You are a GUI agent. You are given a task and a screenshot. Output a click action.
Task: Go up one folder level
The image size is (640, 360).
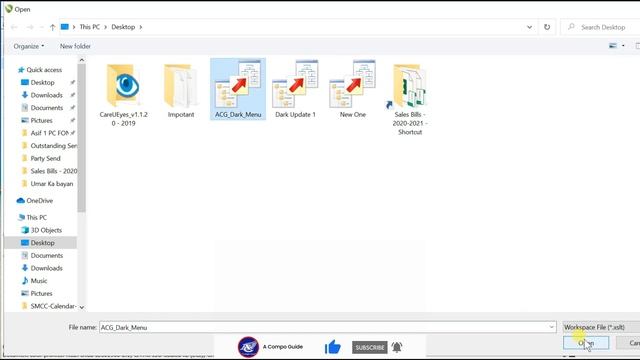tap(52, 27)
